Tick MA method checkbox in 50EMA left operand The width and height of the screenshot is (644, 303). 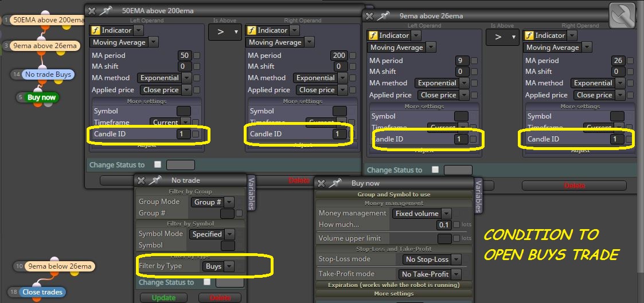pos(197,78)
